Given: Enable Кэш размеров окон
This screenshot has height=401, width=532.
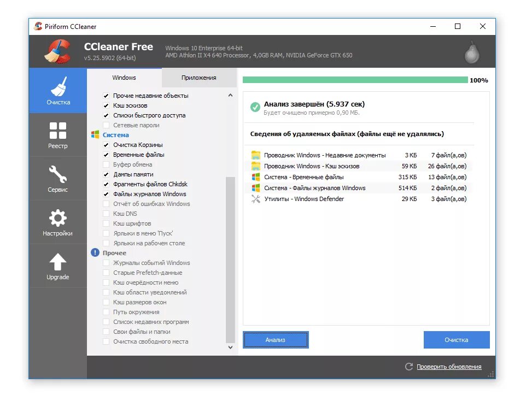Looking at the screenshot, I should coord(106,302).
